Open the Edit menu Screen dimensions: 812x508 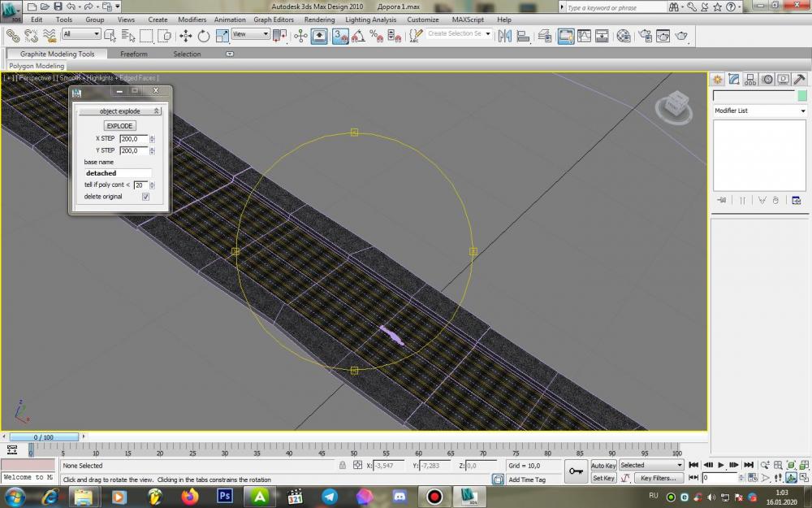point(37,20)
